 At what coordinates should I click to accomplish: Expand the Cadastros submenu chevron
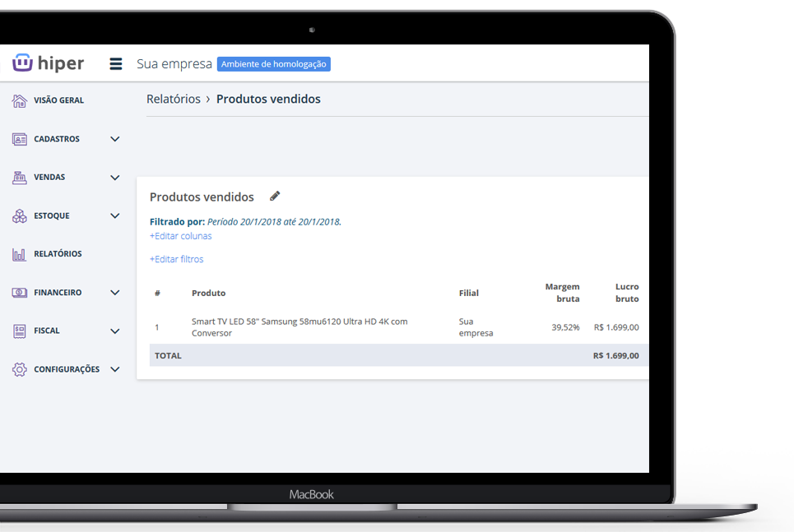(115, 139)
